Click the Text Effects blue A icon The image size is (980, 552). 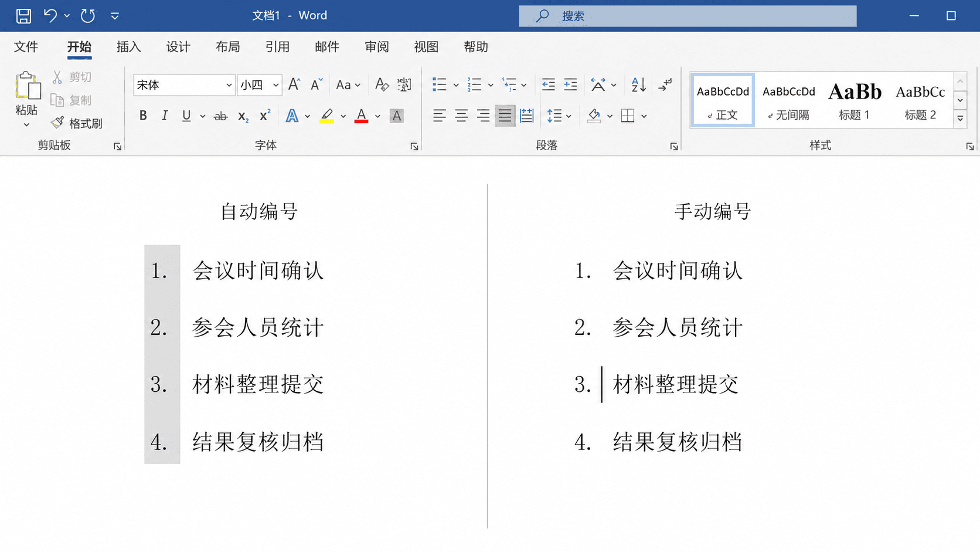tap(291, 116)
